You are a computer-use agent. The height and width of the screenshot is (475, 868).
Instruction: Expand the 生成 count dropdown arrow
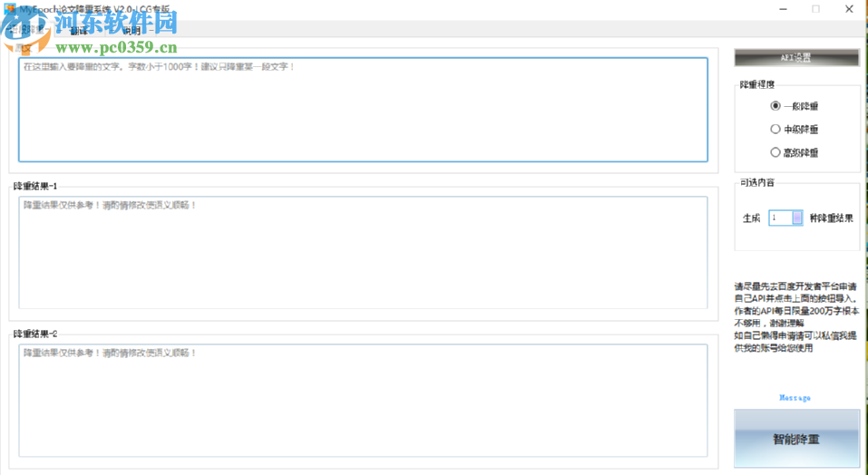click(797, 218)
